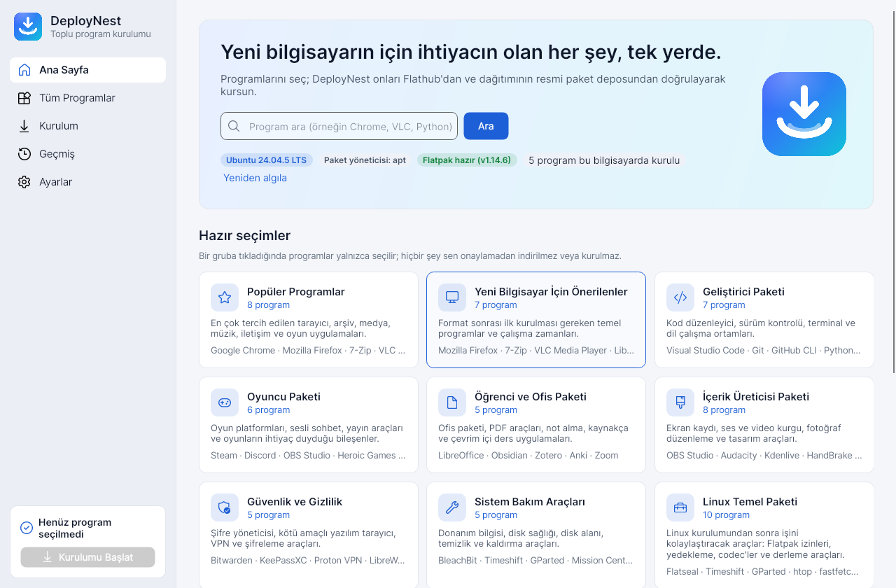Click the large DeployNest download logo in the banner
This screenshot has height=588, width=896.
804,114
